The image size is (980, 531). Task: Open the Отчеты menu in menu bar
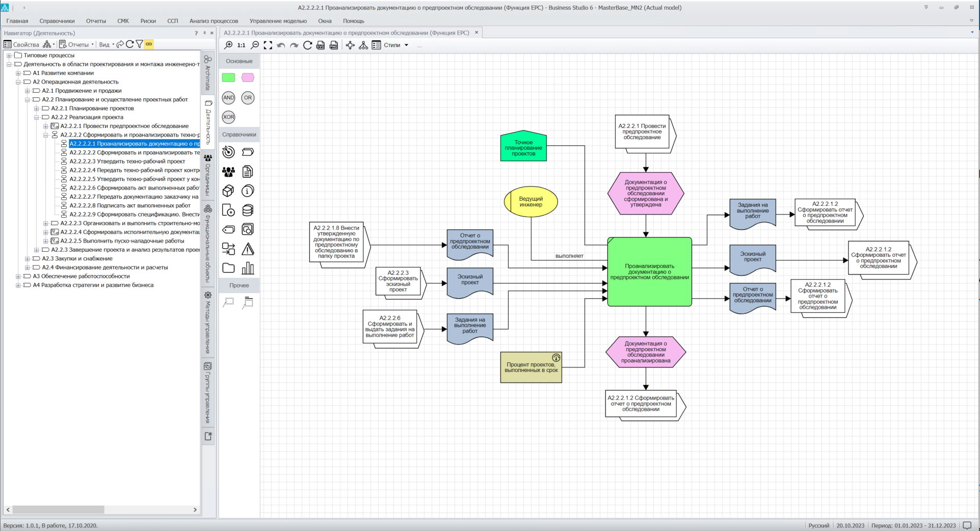pos(96,21)
